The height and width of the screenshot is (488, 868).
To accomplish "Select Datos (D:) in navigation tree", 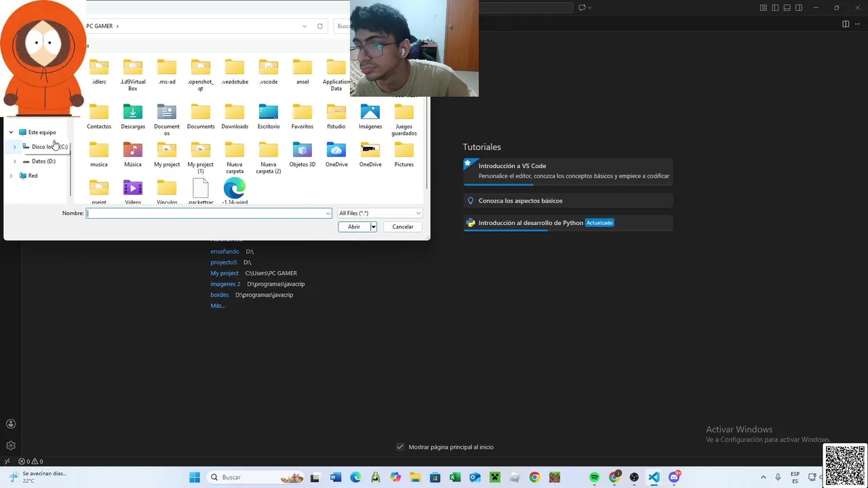I will [43, 161].
